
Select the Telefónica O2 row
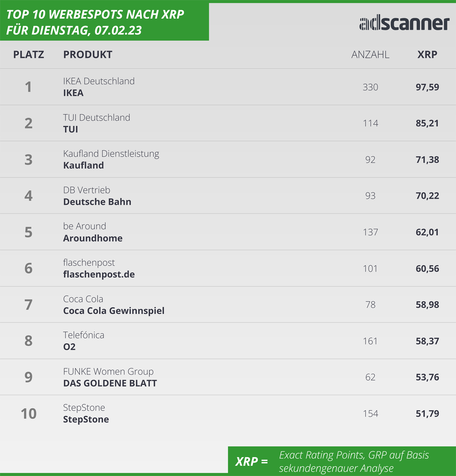coord(228,341)
